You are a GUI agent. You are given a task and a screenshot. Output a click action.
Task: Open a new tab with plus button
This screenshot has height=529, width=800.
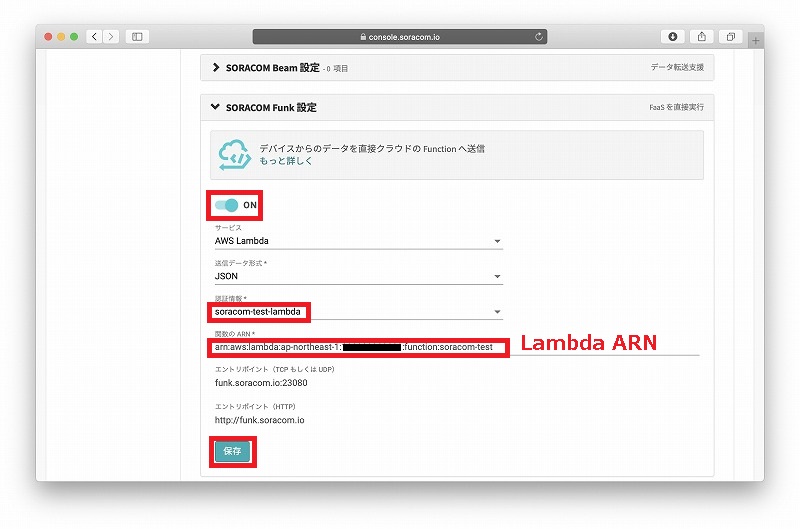click(x=756, y=41)
